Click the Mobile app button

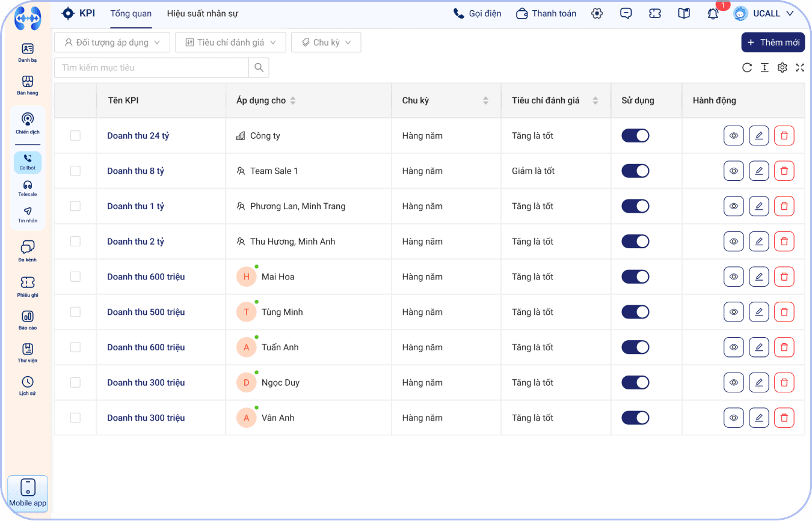pyautogui.click(x=28, y=494)
